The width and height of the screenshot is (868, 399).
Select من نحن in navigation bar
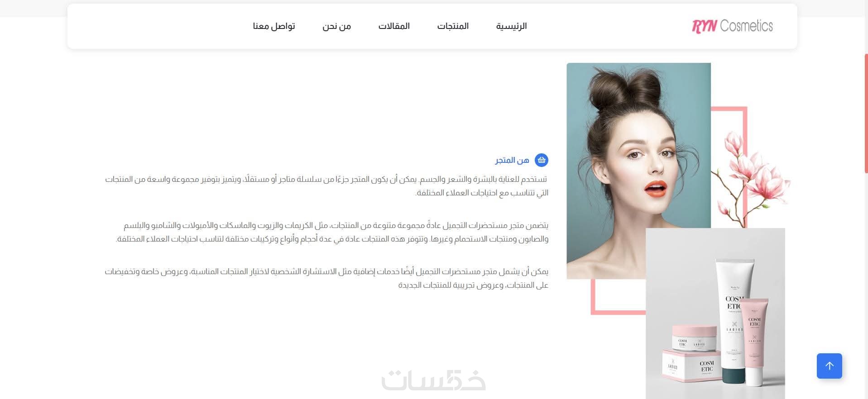[336, 26]
